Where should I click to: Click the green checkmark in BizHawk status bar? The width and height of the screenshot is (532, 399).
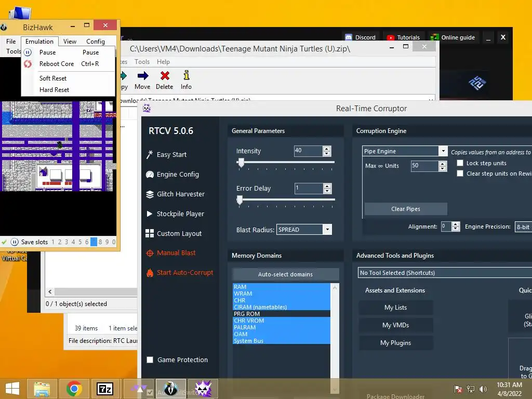[4, 242]
